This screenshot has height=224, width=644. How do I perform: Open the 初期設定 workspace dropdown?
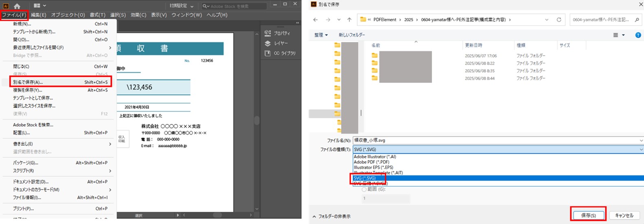pyautogui.click(x=182, y=6)
